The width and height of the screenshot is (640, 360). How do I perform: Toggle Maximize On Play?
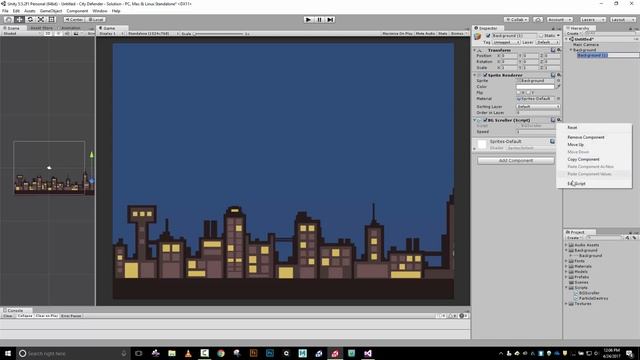pos(398,33)
